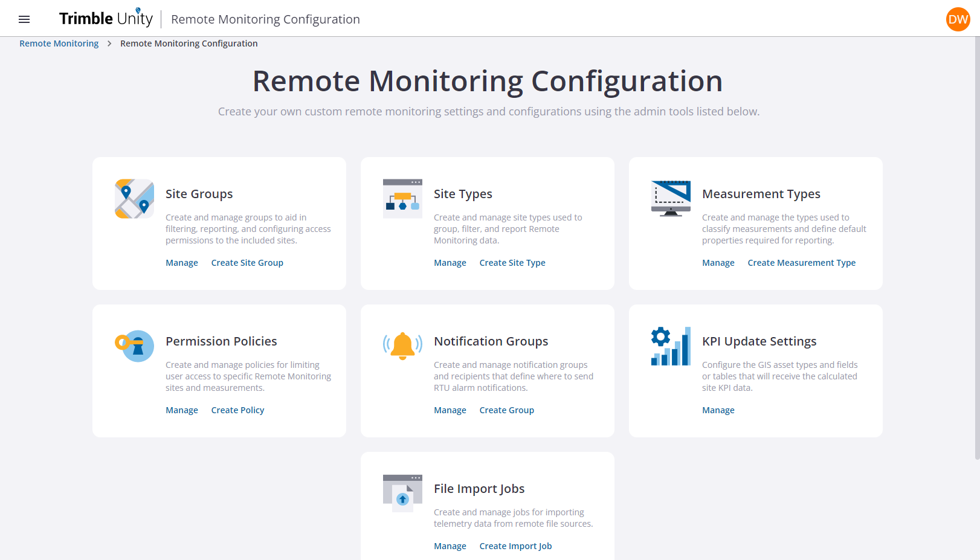
Task: Click the Trimble Unity logo
Action: point(106,18)
